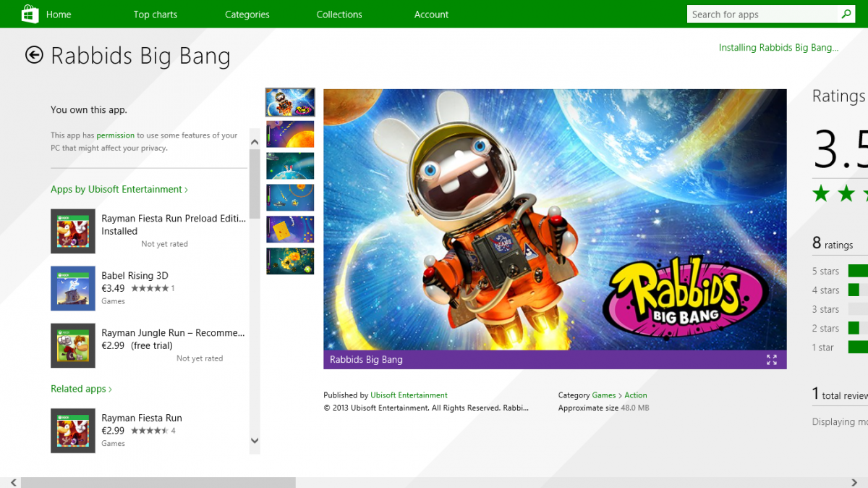Click Approximate size 48.0 MB text

tap(604, 408)
